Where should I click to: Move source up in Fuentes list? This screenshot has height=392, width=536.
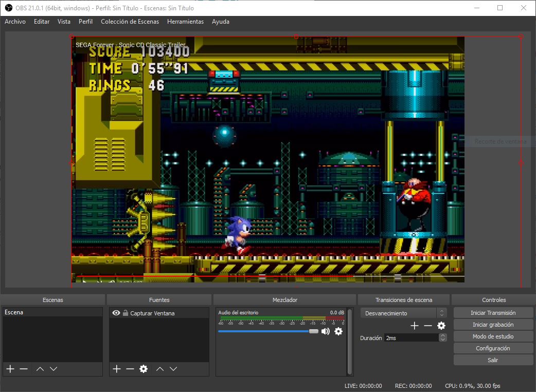point(160,369)
